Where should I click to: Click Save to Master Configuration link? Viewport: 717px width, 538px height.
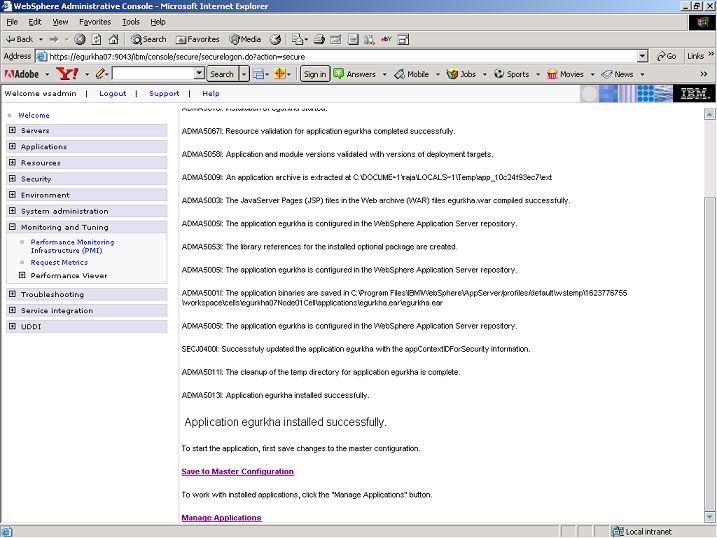coord(237,471)
